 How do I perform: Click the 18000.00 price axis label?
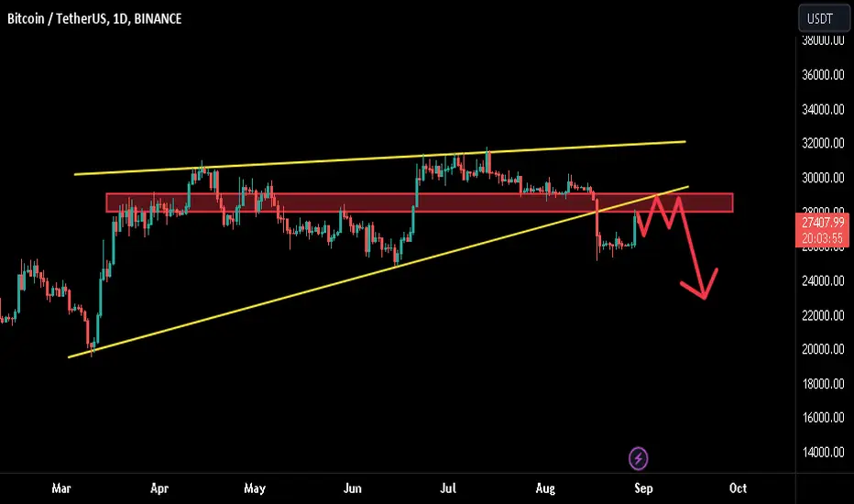823,384
